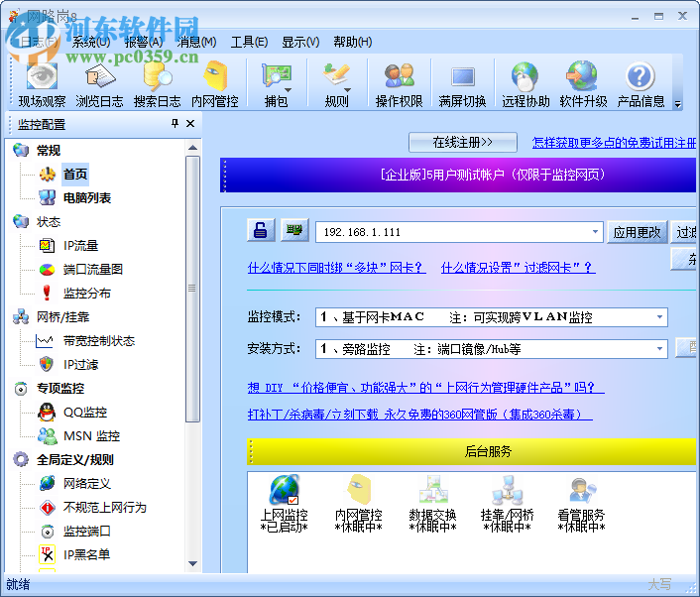Select 端口流量图 tree item
Screen dimensions: 700x597
92,270
